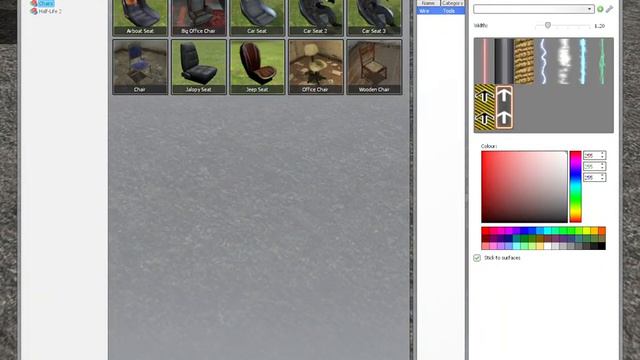Spawn the Big Office Chair

[199, 18]
